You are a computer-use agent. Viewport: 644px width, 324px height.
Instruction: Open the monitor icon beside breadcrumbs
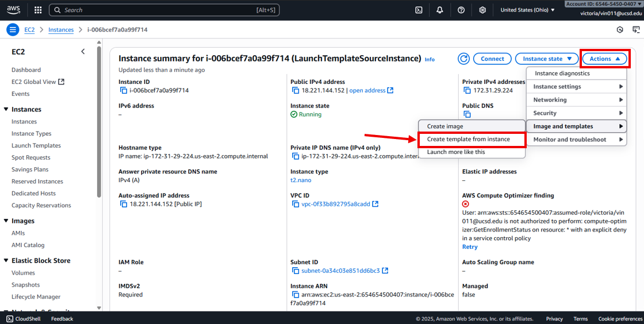point(636,29)
